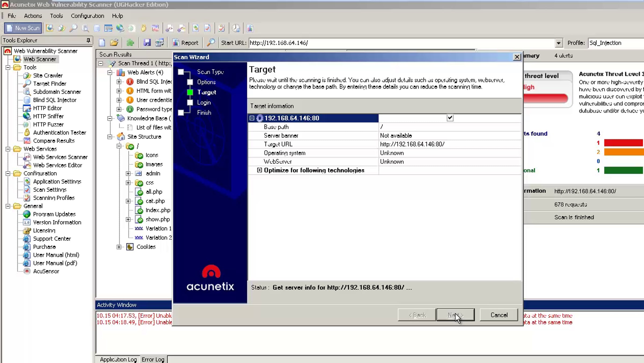Click the save floppy-disk icon
The height and width of the screenshot is (363, 644).
pyautogui.click(x=147, y=43)
